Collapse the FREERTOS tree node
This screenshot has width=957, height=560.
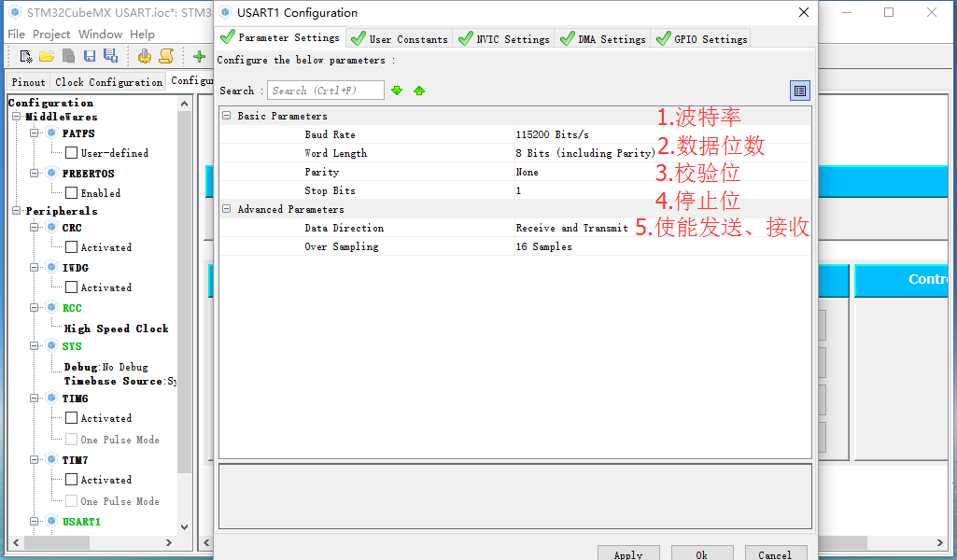35,174
